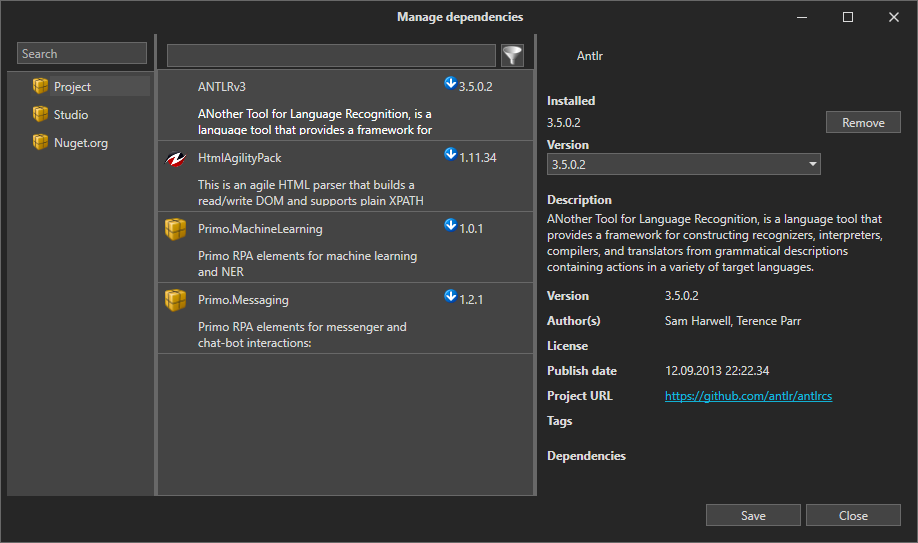Remove the installed Antlr package
This screenshot has width=918, height=543.
(863, 122)
